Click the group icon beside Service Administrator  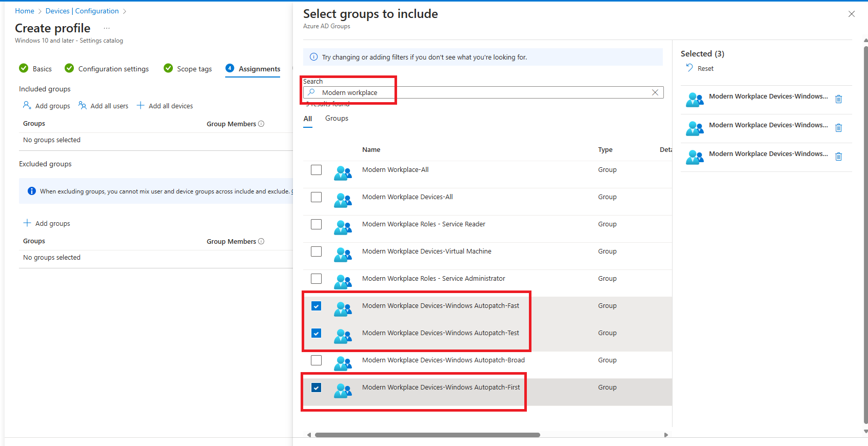coord(343,282)
